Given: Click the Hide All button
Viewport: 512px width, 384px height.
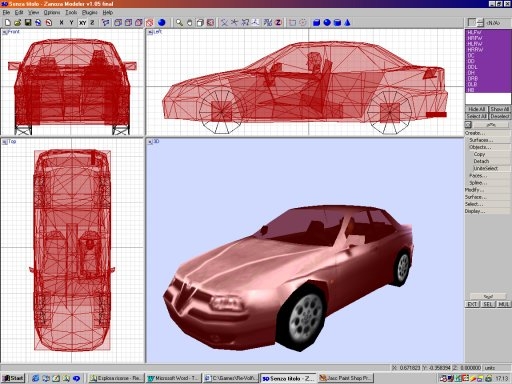Looking at the screenshot, I should point(477,109).
